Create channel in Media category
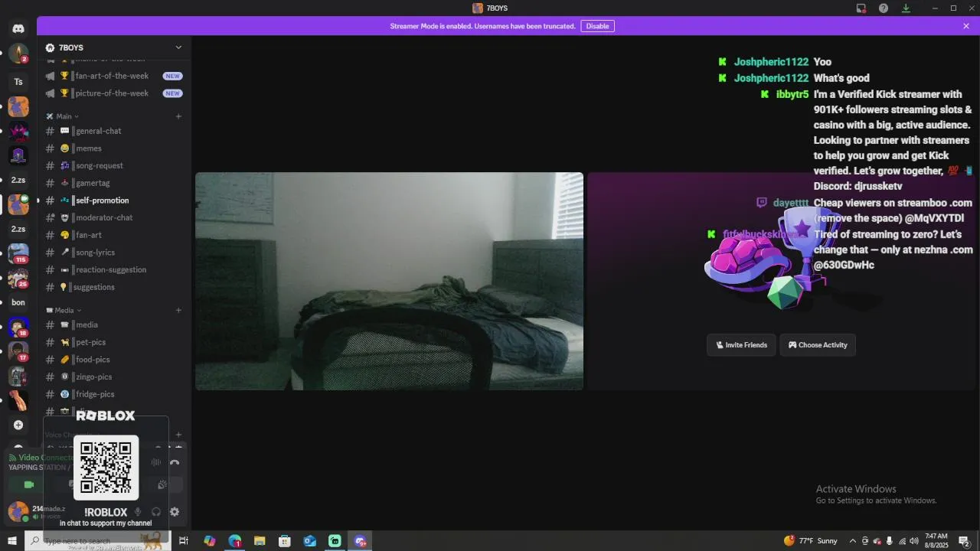The height and width of the screenshot is (551, 980). click(x=178, y=310)
